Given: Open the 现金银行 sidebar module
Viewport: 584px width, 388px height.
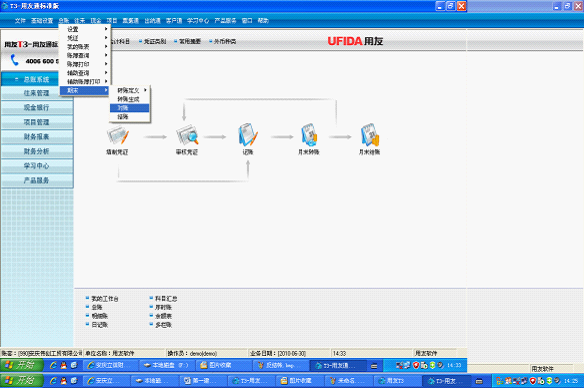Looking at the screenshot, I should 36,108.
